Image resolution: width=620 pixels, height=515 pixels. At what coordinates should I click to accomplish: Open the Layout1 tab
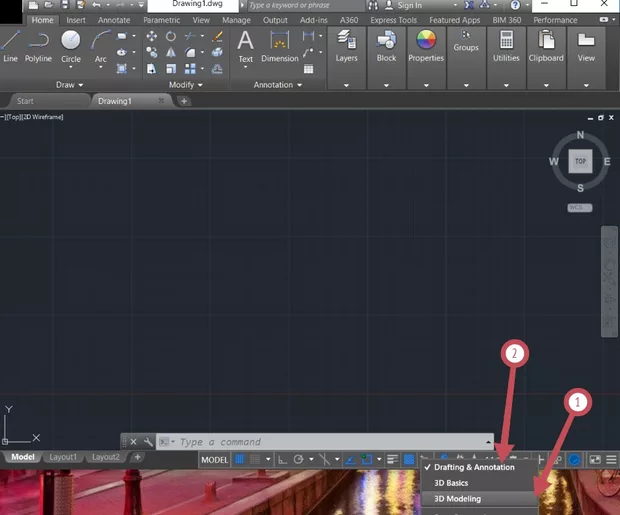tap(63, 457)
